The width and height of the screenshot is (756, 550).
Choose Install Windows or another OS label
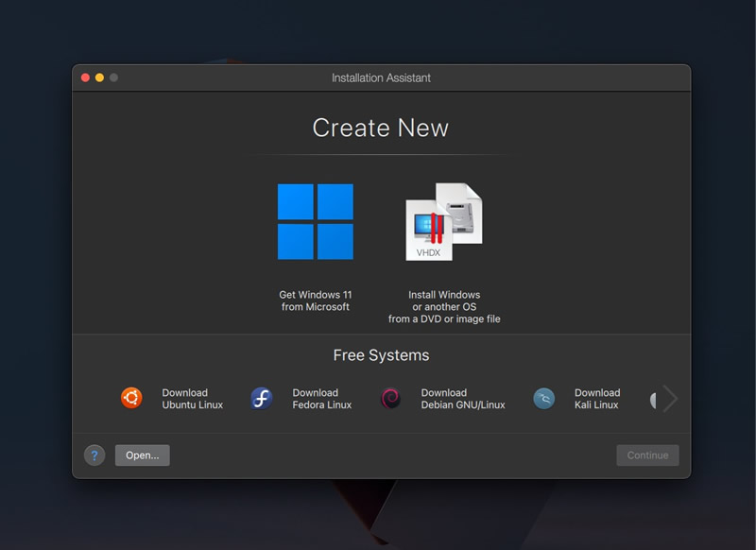pos(444,306)
